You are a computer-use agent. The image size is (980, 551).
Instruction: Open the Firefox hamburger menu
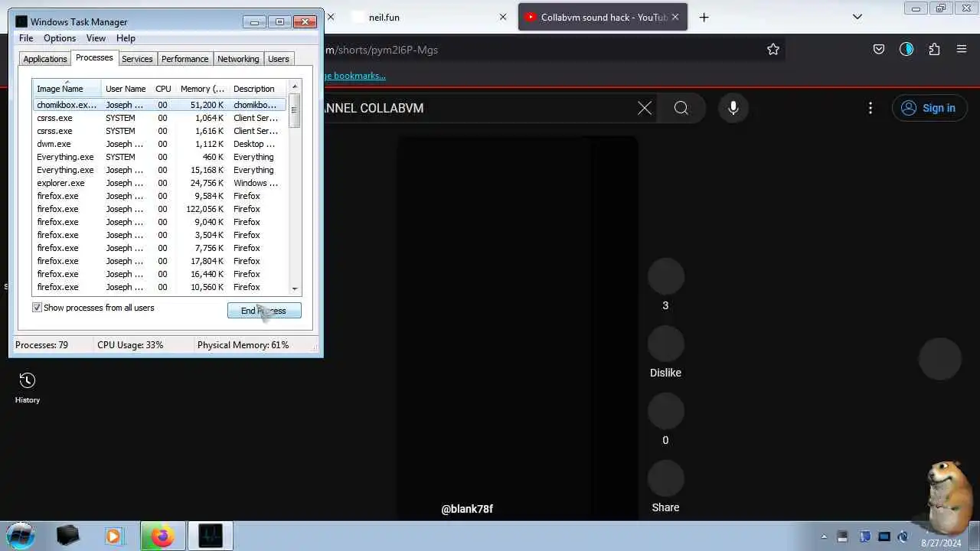click(962, 50)
